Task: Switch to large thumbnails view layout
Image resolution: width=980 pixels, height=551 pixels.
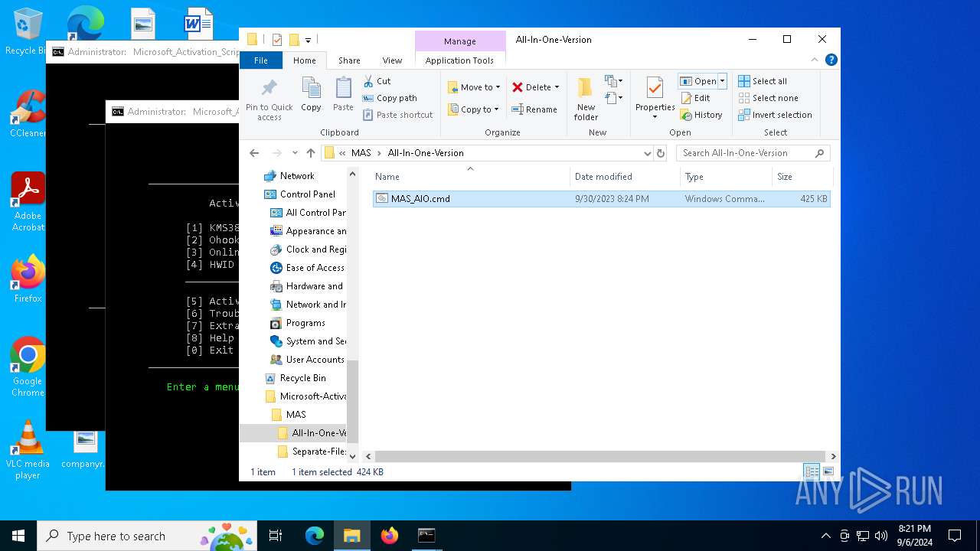Action: click(x=828, y=472)
